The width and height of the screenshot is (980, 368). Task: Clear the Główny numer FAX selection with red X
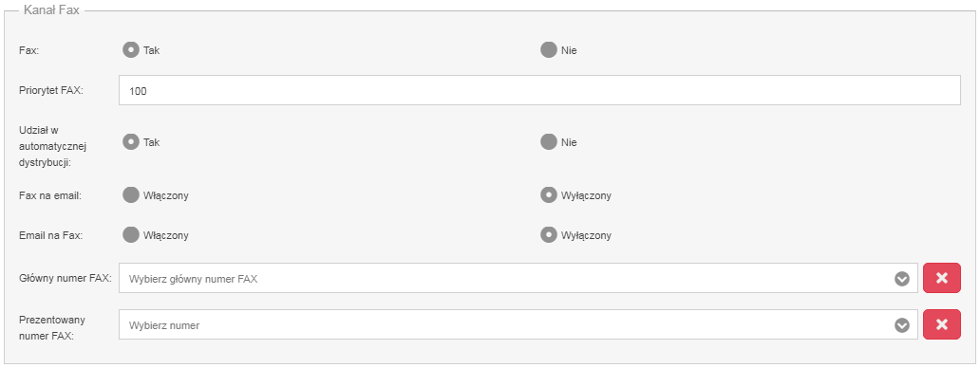(941, 278)
